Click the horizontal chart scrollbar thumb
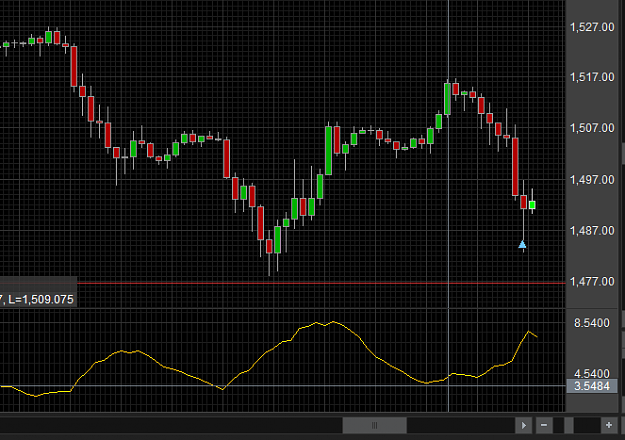Screen dimensions: 625x440 [x=374, y=425]
